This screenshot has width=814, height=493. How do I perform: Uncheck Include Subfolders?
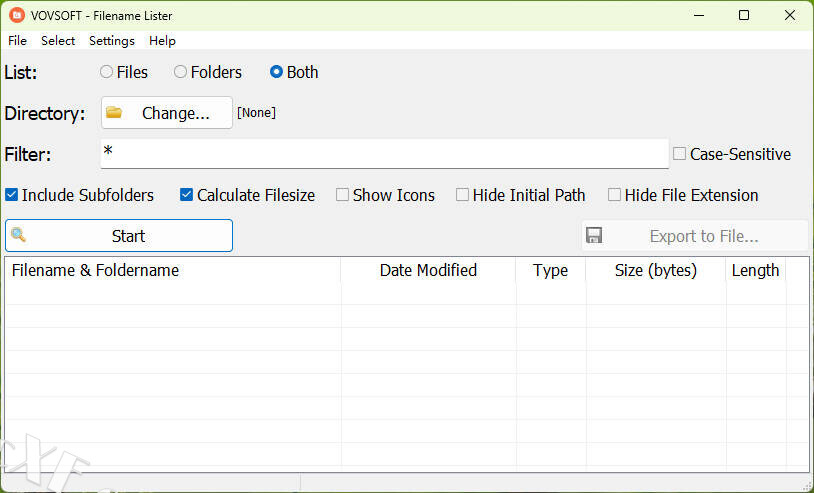pos(12,195)
